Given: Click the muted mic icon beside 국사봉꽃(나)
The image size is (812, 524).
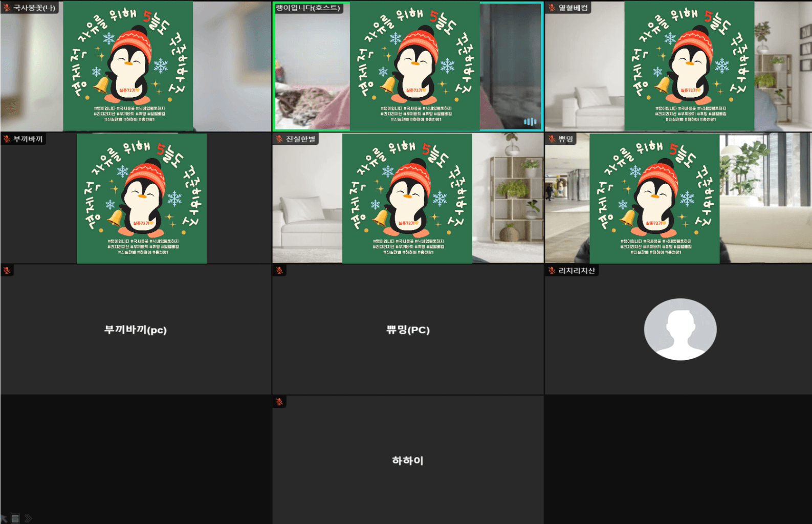Looking at the screenshot, I should click(7, 8).
